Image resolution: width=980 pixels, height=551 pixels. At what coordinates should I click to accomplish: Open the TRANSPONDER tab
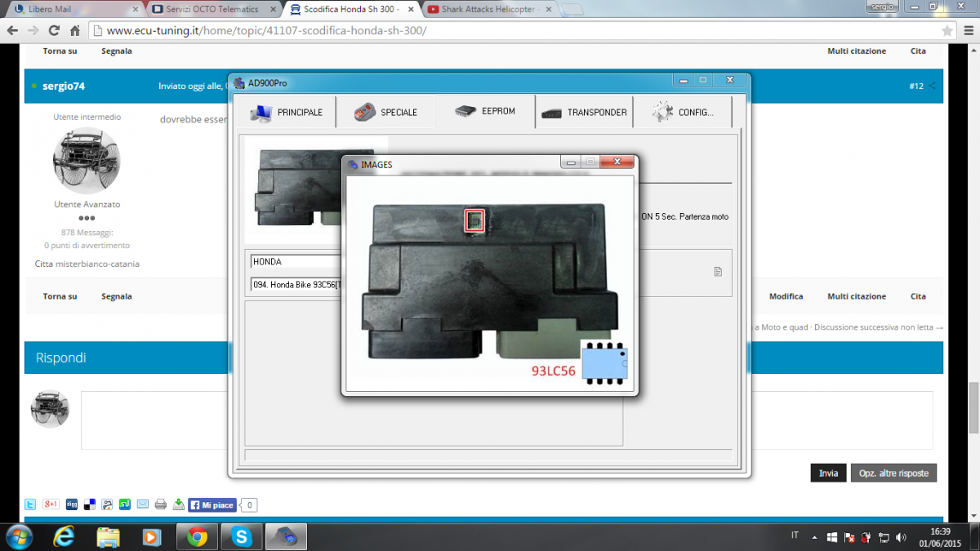tap(584, 112)
